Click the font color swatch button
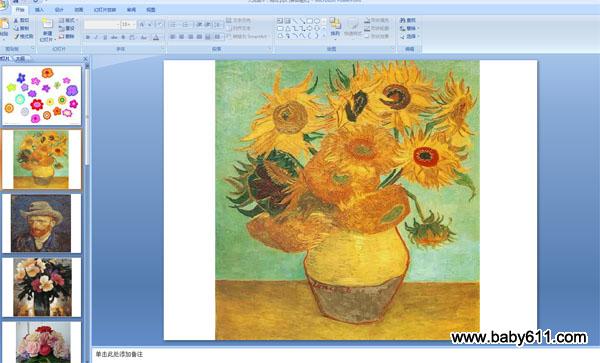Image resolution: width=600 pixels, height=363 pixels. point(156,37)
